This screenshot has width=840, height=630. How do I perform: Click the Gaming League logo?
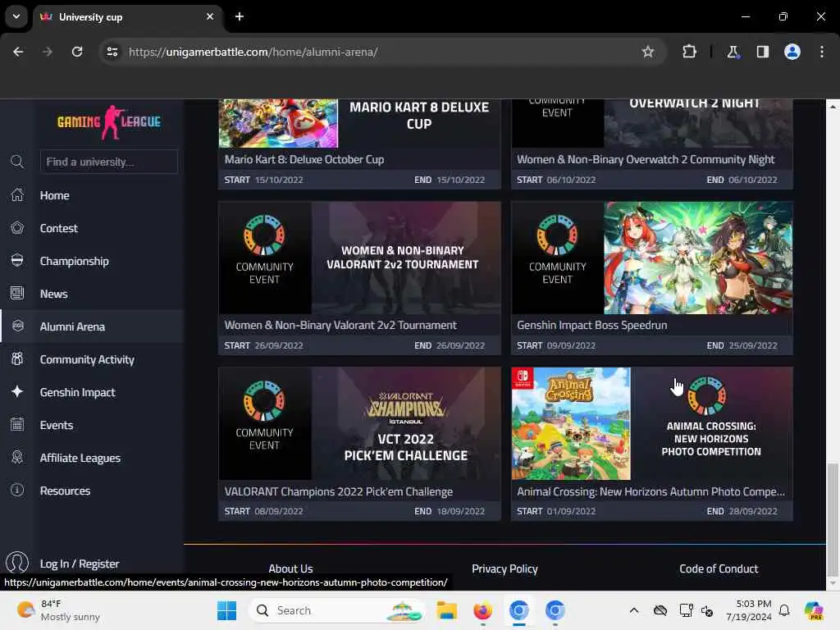coord(109,121)
